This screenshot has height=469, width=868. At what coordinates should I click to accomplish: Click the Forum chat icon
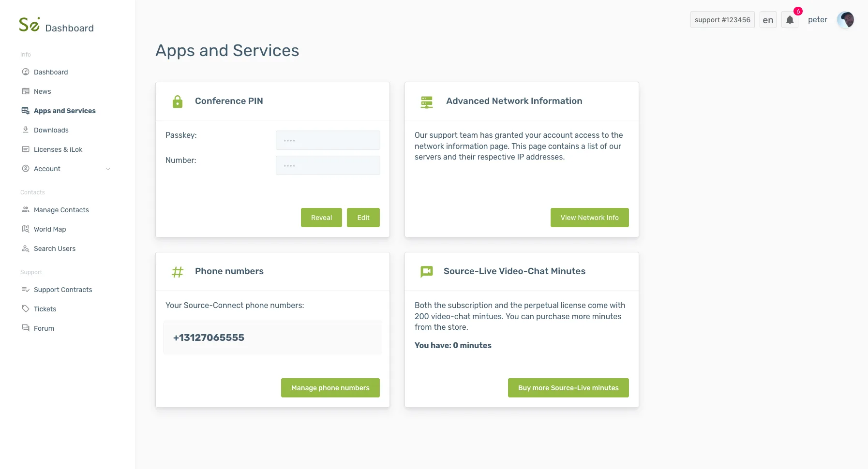coord(26,328)
